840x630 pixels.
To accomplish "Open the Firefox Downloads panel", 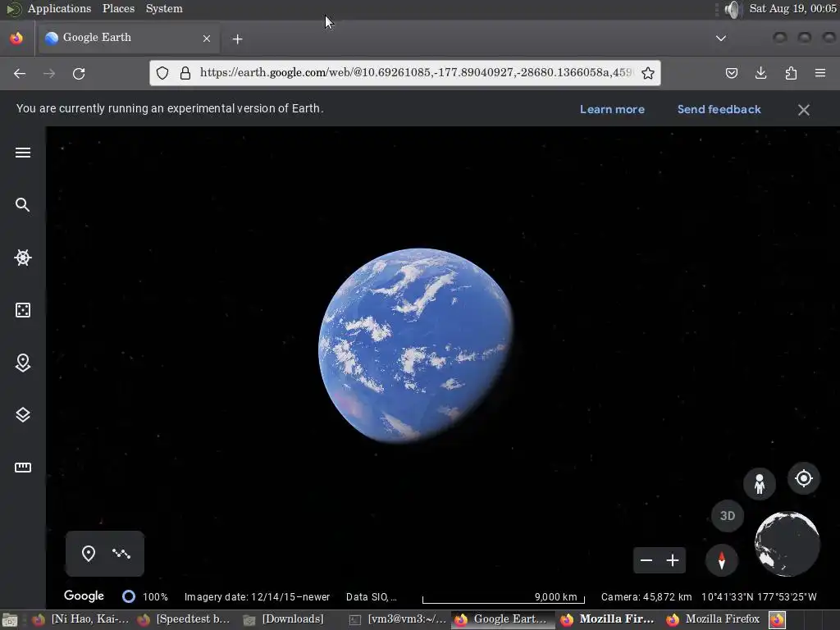I will click(760, 73).
